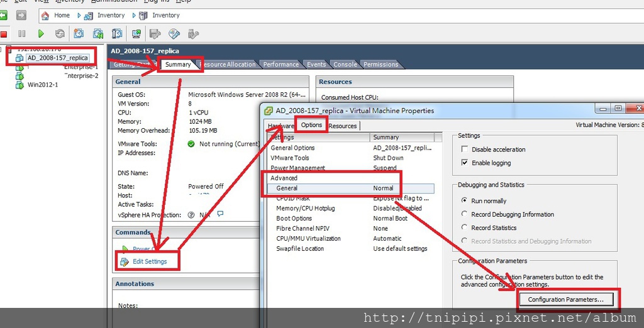The image size is (644, 328).
Task: Click the Win2012-1 VM icon in the tree
Action: tap(19, 85)
